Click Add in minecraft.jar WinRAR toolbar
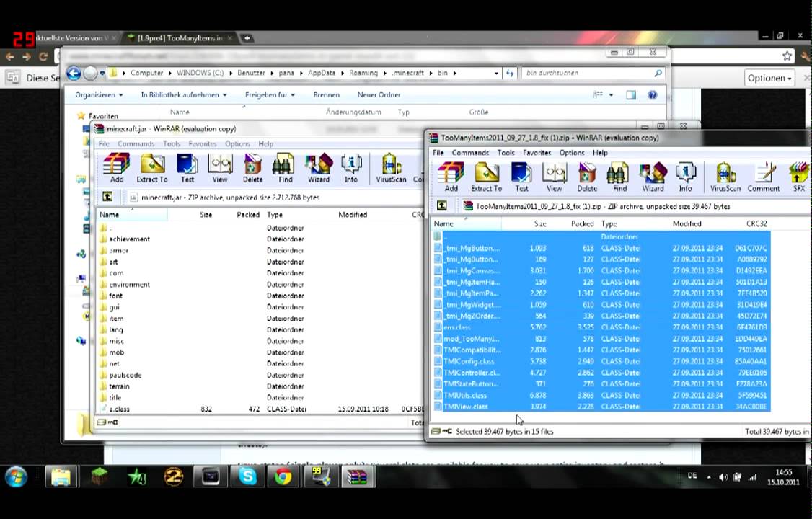This screenshot has height=519, width=812. [117, 168]
